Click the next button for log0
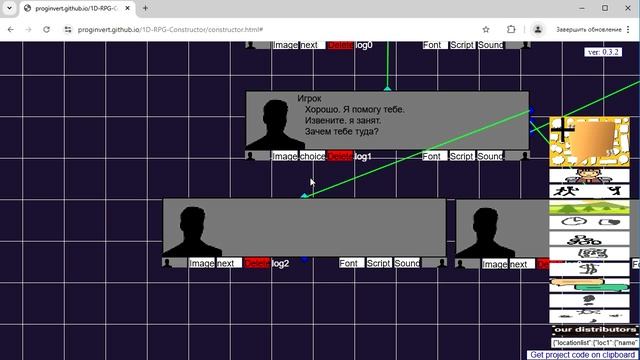The width and height of the screenshot is (640, 360). 313,45
